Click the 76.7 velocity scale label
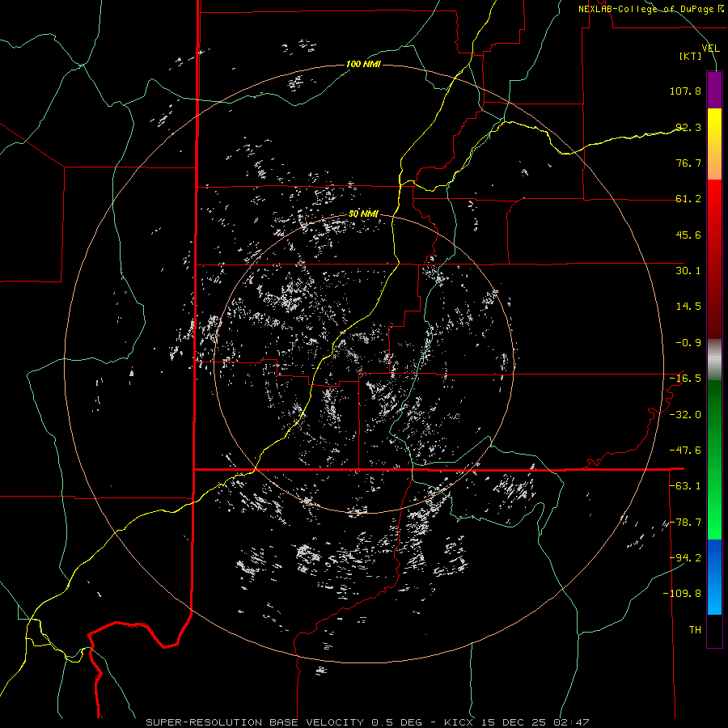This screenshot has height=728, width=728. pos(688,163)
